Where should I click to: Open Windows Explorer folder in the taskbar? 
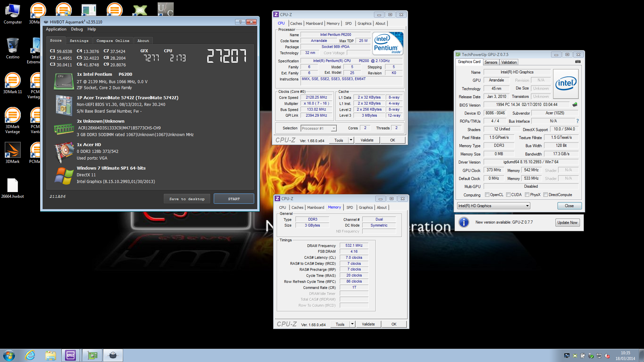[x=51, y=355]
